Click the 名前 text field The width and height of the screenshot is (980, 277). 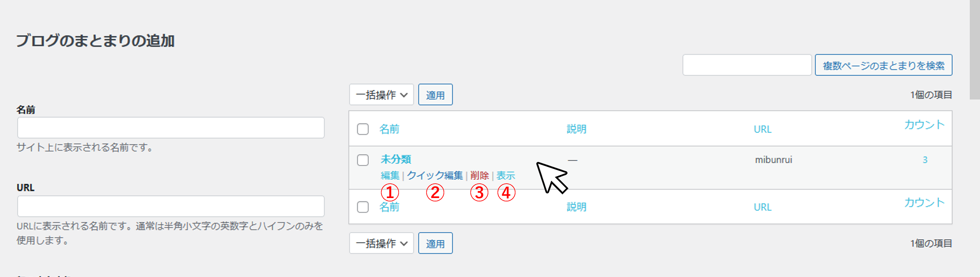pyautogui.click(x=171, y=128)
